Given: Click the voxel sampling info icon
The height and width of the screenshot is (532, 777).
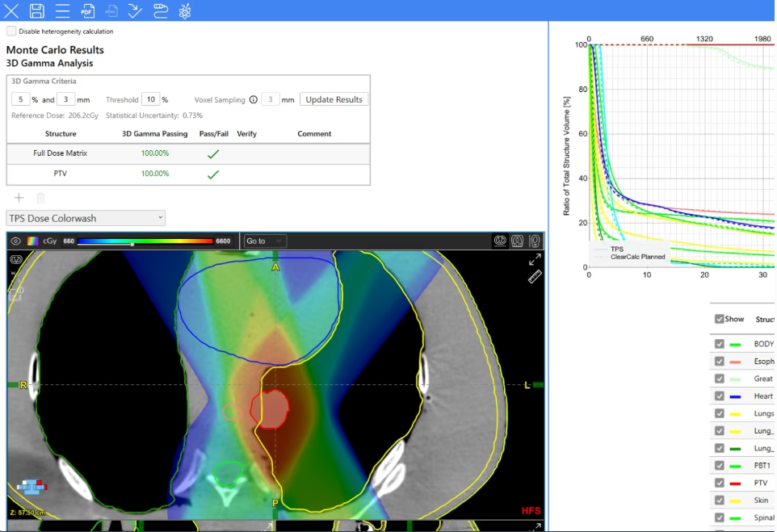Looking at the screenshot, I should click(254, 99).
